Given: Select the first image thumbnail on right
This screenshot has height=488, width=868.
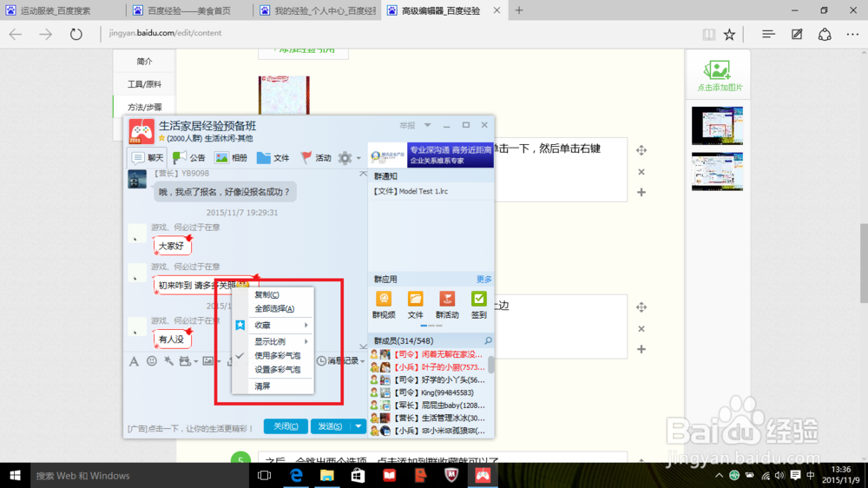Looking at the screenshot, I should point(717,126).
